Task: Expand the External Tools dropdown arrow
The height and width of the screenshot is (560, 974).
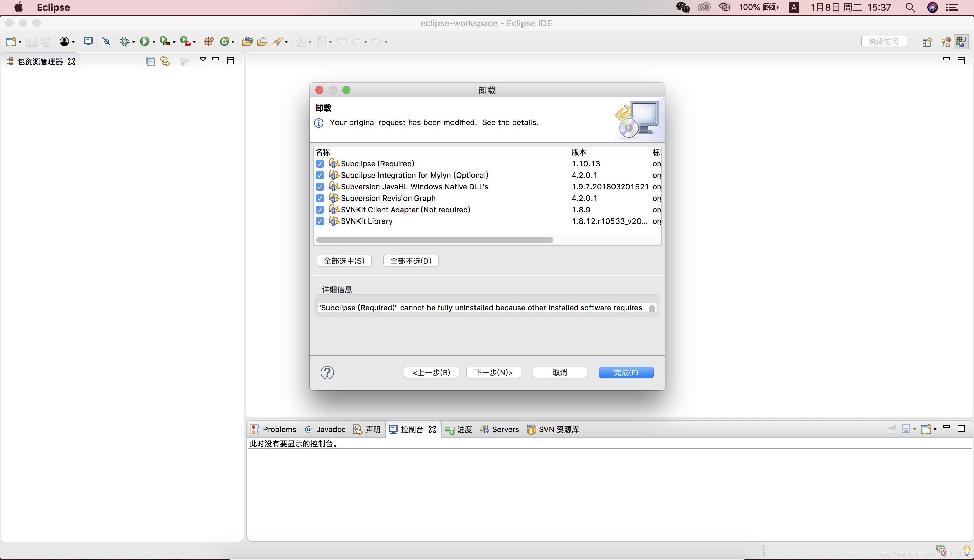Action: 194,42
